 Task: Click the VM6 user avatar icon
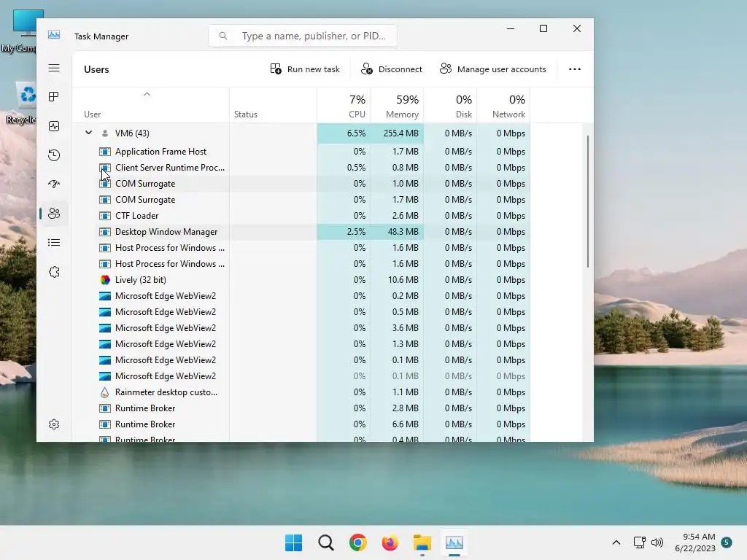105,133
